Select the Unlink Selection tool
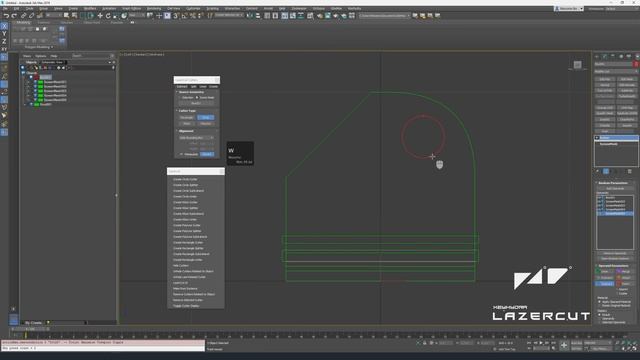Image resolution: width=640 pixels, height=360 pixels. (x=31, y=16)
